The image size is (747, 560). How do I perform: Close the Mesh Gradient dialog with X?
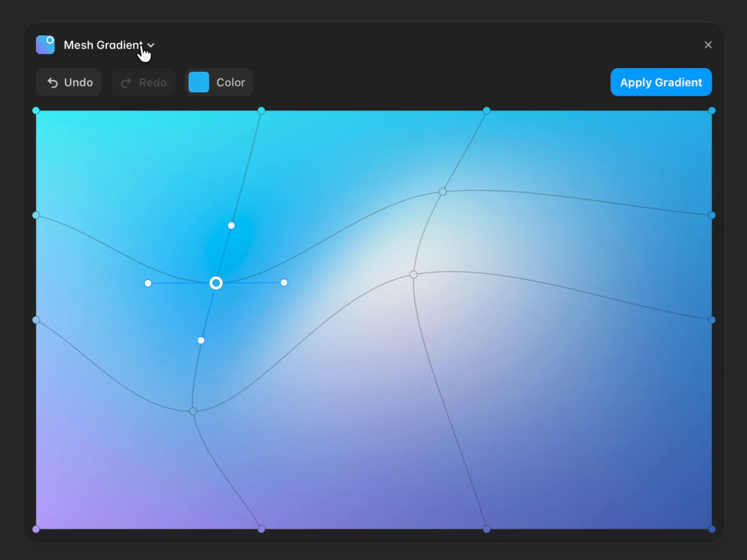click(x=708, y=45)
